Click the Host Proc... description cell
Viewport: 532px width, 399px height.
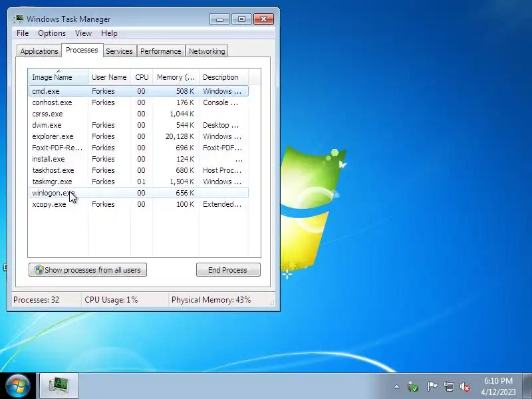[222, 170]
